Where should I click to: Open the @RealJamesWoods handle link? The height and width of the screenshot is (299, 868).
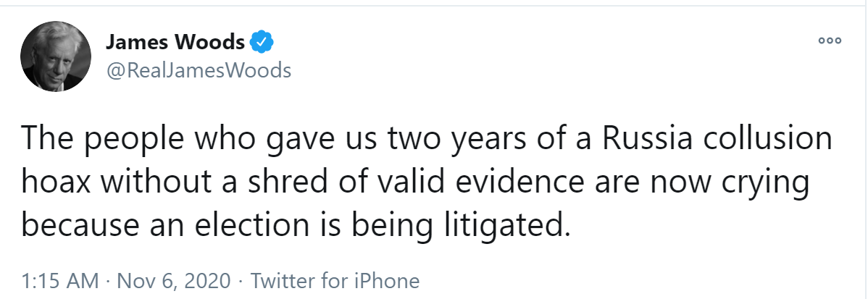199,70
